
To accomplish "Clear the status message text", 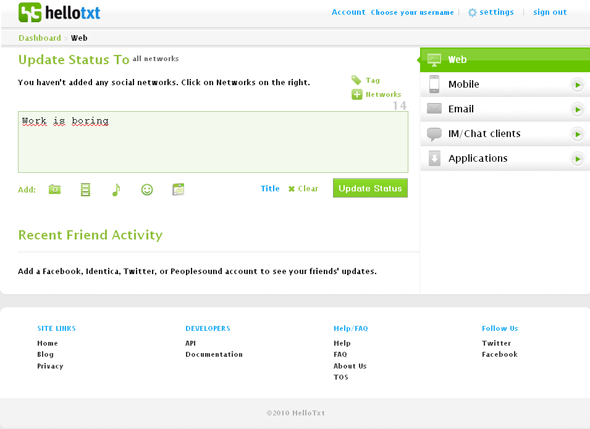I will coord(303,189).
